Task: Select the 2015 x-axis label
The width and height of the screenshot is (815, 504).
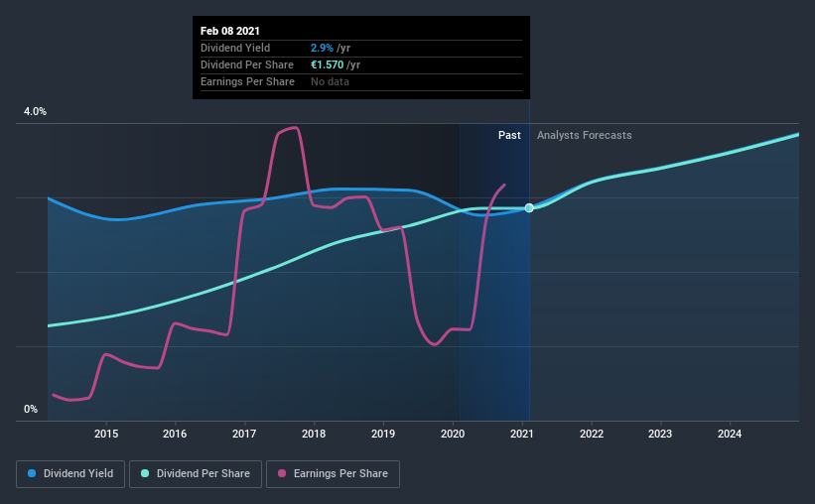Action: click(x=106, y=434)
